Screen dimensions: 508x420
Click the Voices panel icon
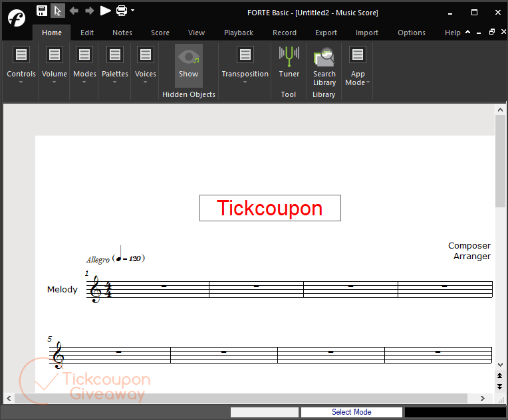(145, 54)
